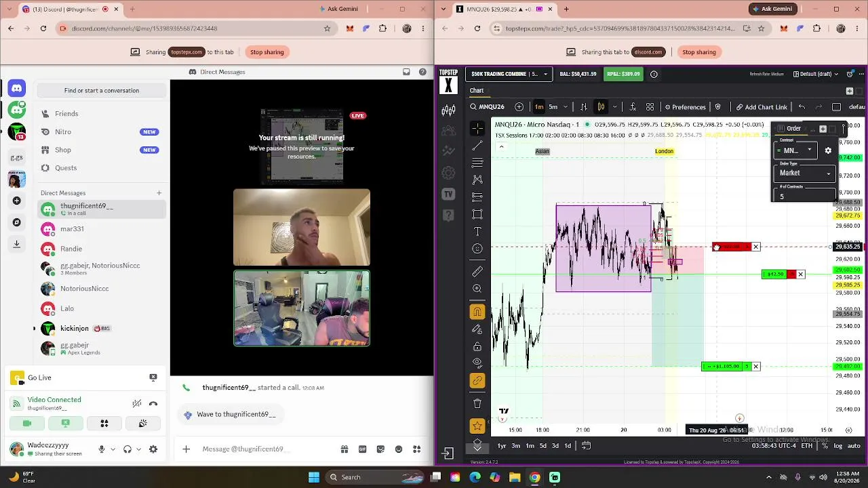
Task: Open the chart interval dropdown arrow
Action: [x=567, y=107]
